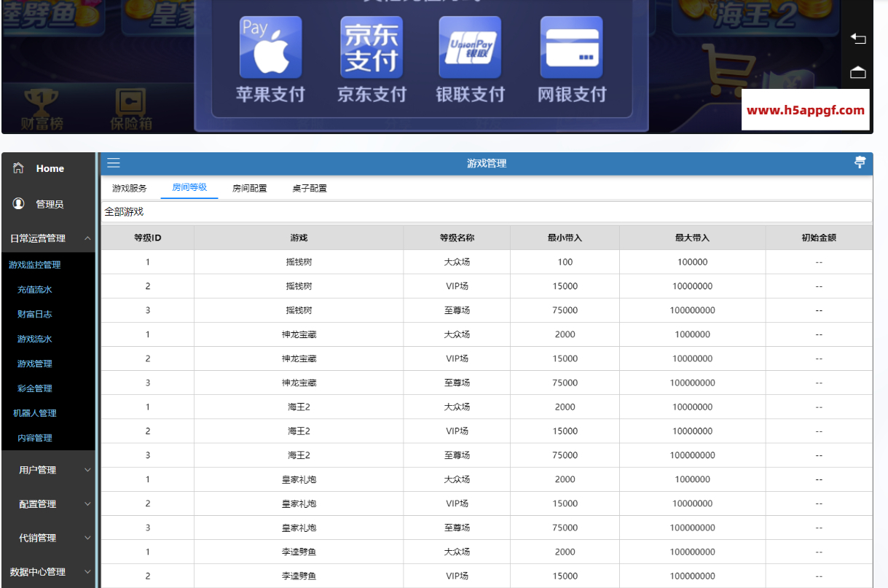
Task: Click the 最小带入 column header
Action: point(565,238)
